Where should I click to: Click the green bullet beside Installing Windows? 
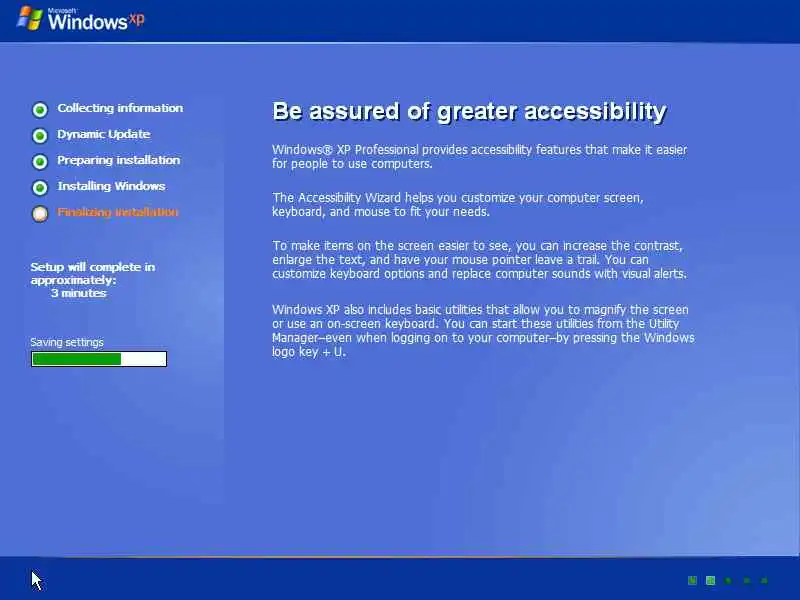(x=40, y=188)
